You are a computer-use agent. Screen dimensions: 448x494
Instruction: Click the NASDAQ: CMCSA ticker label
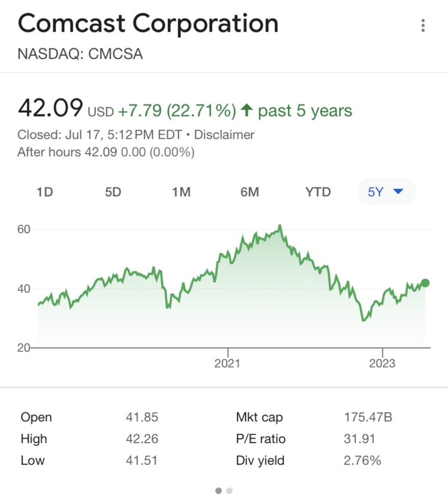(x=80, y=54)
